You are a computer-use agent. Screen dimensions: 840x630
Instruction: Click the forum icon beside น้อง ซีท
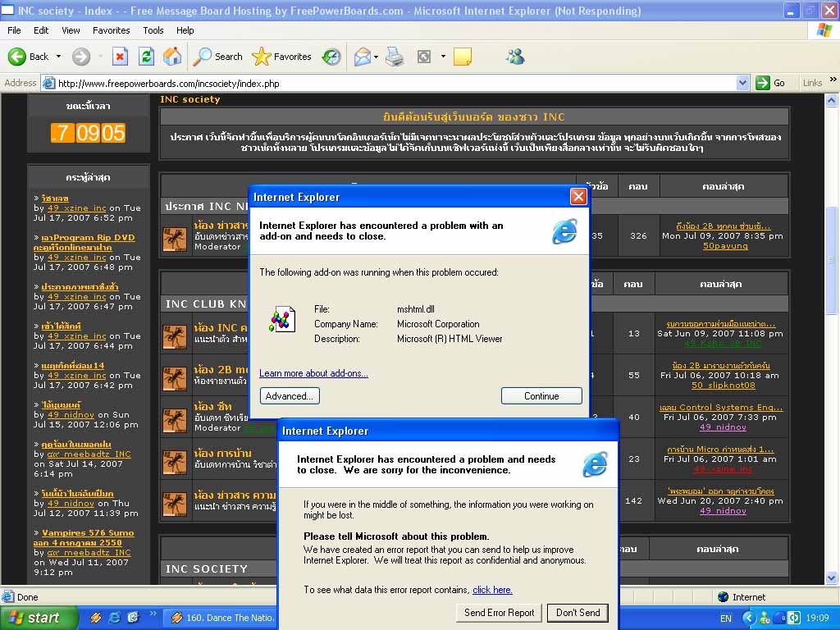pyautogui.click(x=175, y=420)
